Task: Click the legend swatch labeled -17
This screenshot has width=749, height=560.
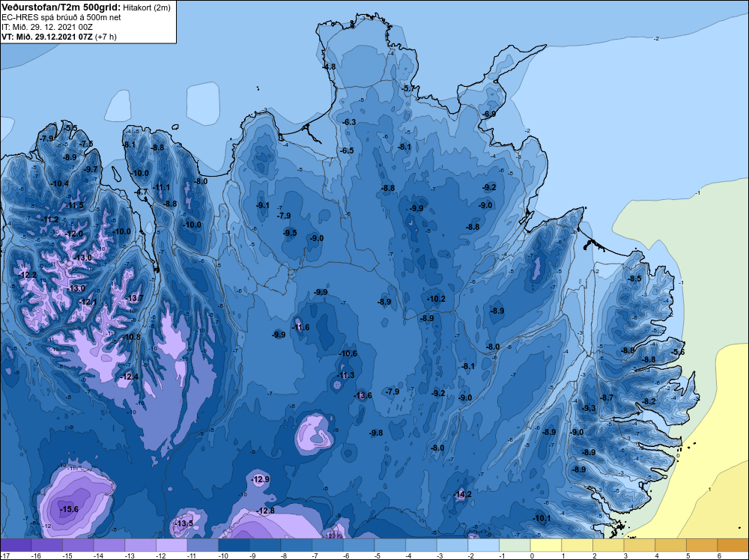Action: 16,546
